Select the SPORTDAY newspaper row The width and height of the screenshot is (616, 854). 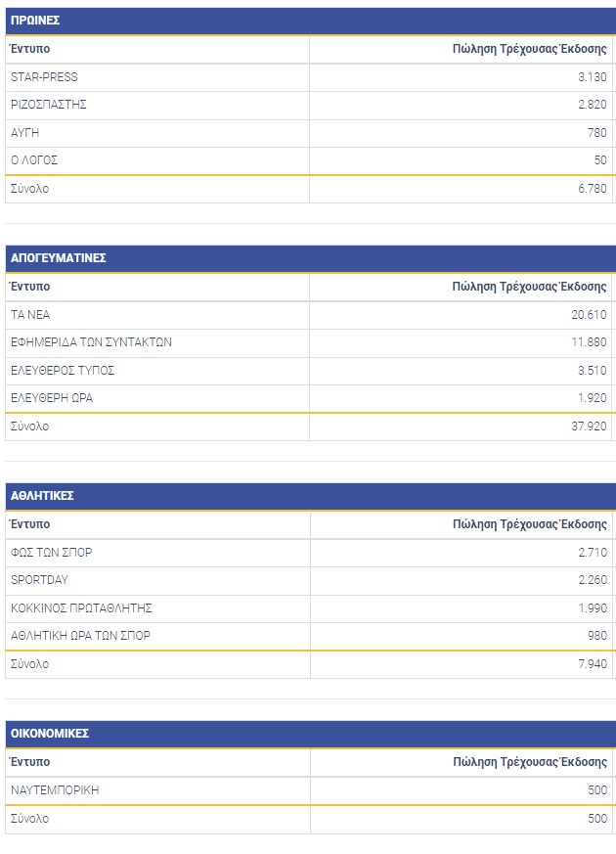[39, 580]
